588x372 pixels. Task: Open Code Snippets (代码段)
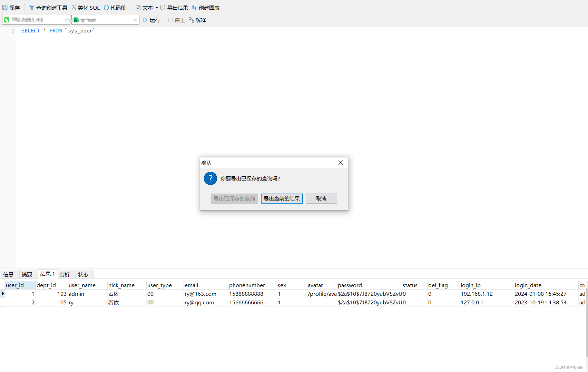click(x=115, y=8)
